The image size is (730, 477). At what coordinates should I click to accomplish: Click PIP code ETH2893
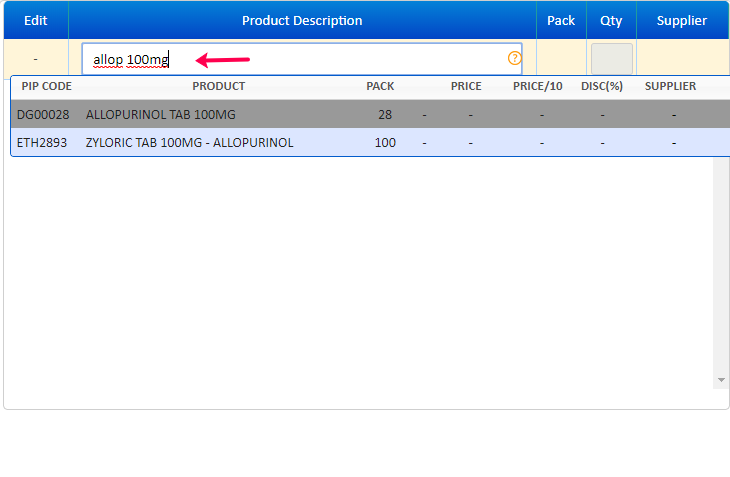click(x=42, y=143)
